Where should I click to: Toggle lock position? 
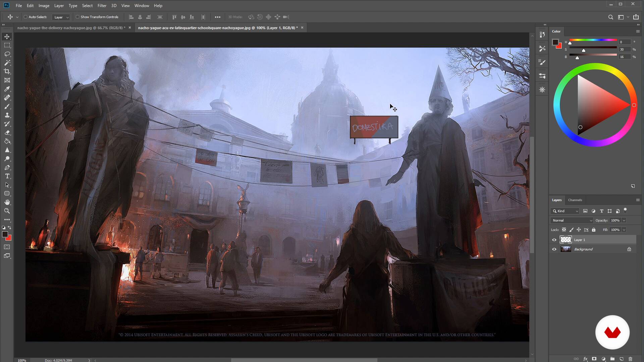(x=579, y=230)
